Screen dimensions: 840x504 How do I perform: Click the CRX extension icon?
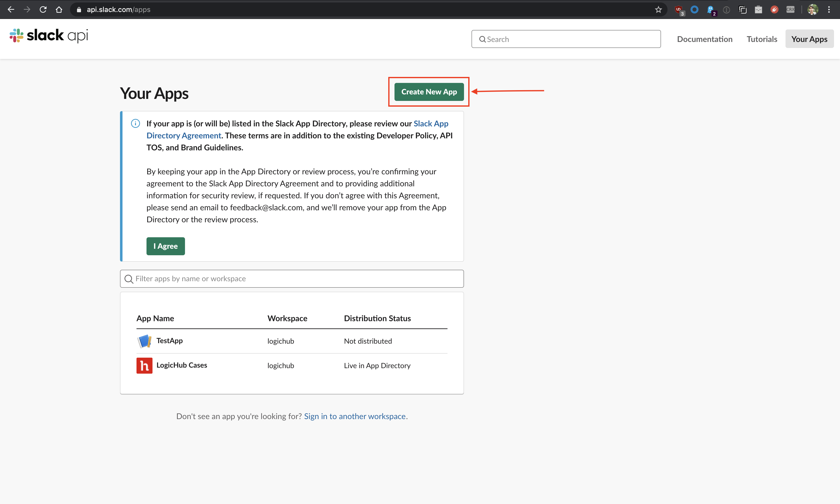tap(790, 9)
